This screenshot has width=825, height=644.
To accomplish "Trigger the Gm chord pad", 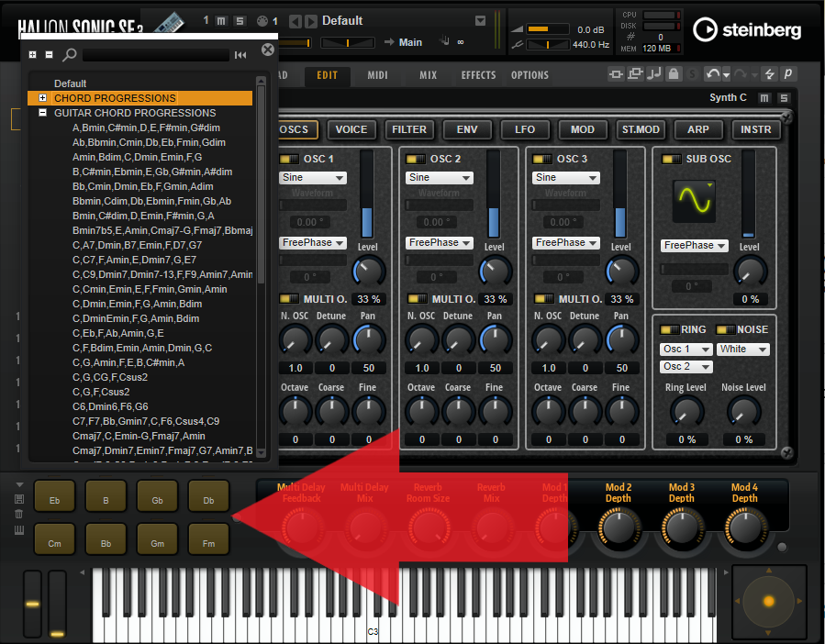I will click(x=157, y=539).
